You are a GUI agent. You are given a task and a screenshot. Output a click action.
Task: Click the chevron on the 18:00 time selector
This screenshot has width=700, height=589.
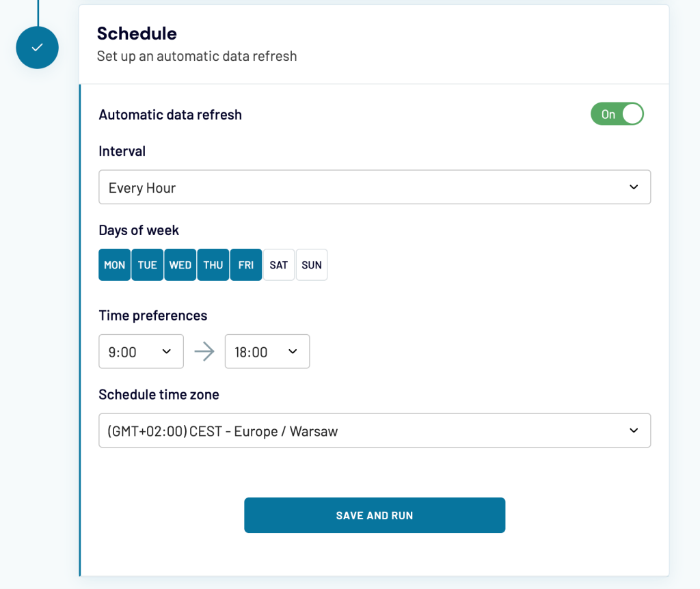(x=293, y=351)
